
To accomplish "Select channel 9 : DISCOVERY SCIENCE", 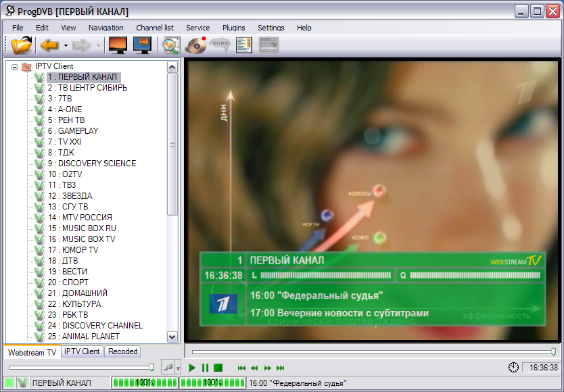I will coord(92,164).
